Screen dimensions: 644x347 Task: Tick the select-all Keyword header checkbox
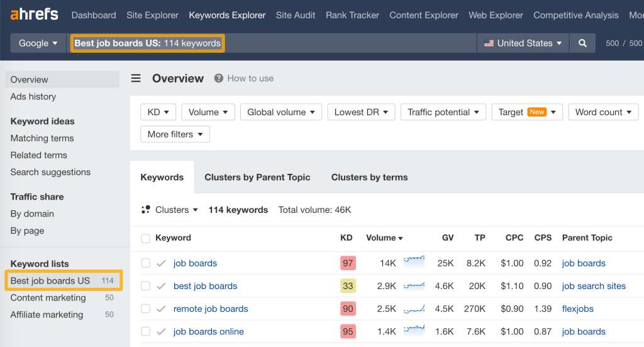click(x=145, y=239)
